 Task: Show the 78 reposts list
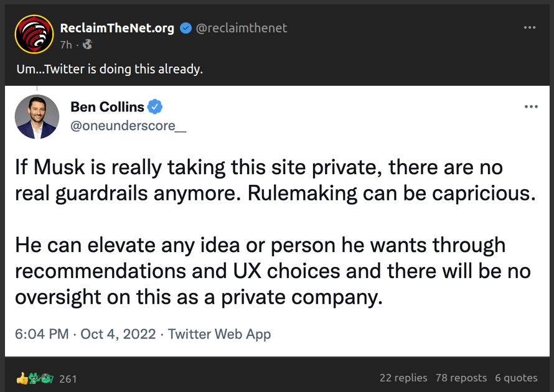tap(461, 378)
